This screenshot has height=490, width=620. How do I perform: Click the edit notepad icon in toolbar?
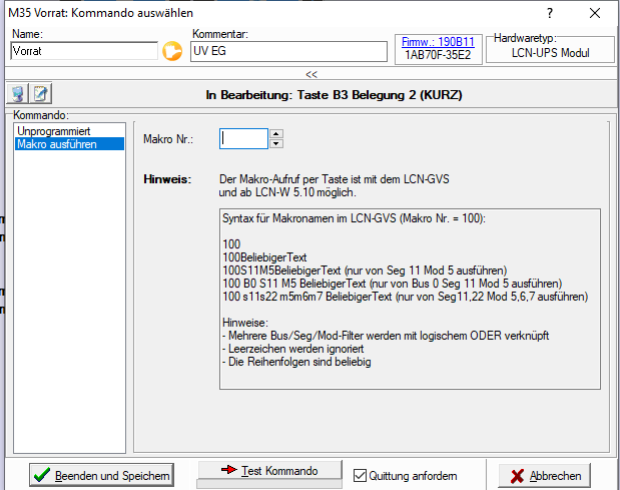(41, 95)
